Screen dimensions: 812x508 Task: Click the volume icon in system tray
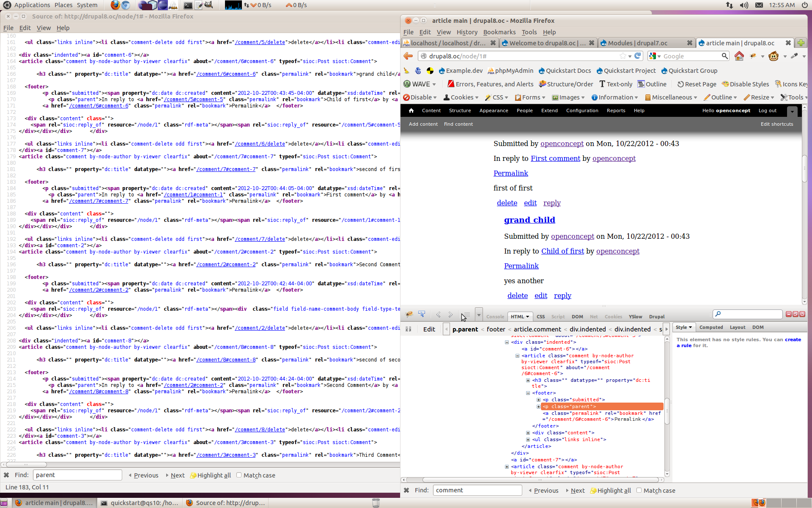click(x=744, y=5)
